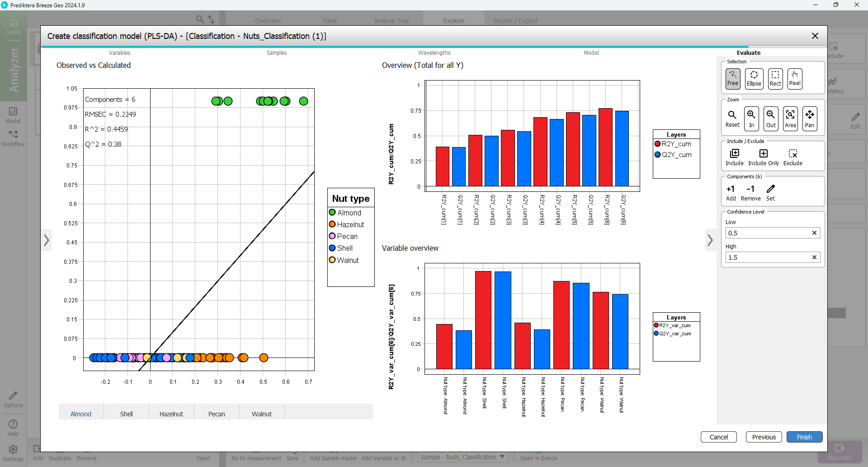868x467 pixels.
Task: Add one component with +1
Action: [x=731, y=192]
